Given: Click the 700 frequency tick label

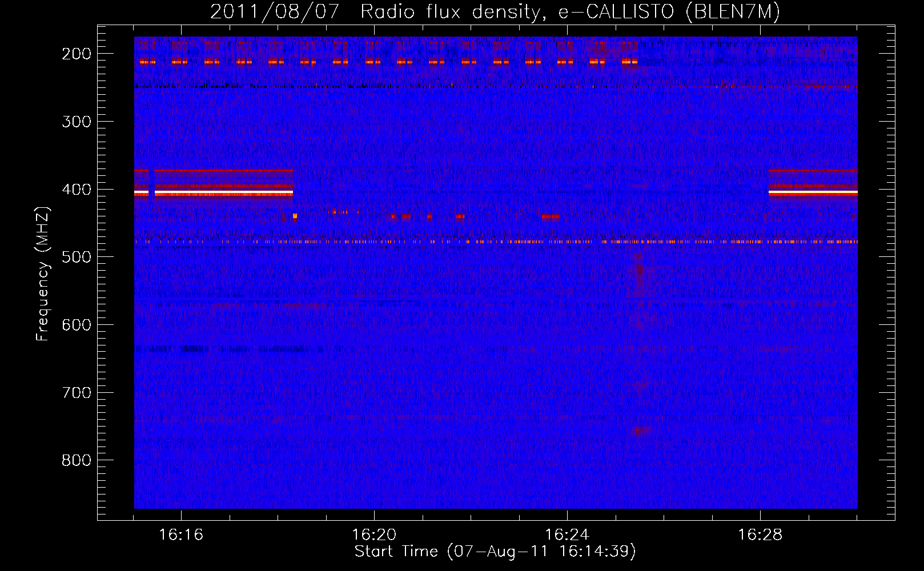Looking at the screenshot, I should pyautogui.click(x=77, y=392).
